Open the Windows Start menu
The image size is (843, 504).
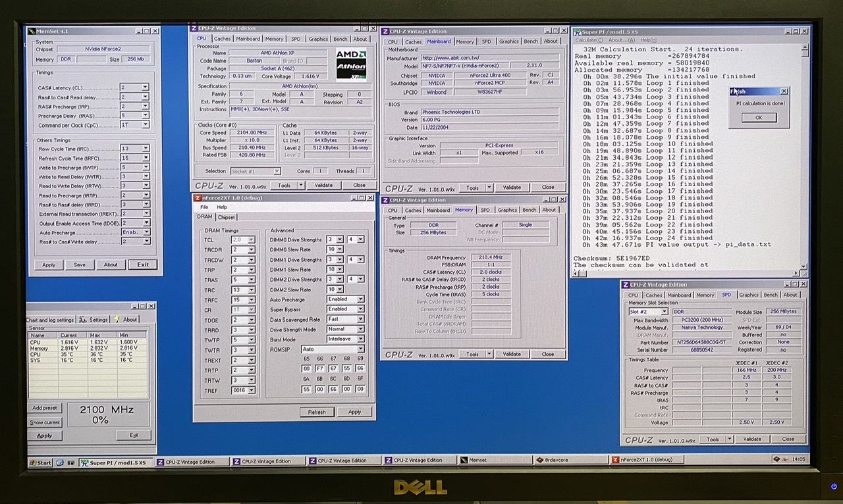[40, 463]
